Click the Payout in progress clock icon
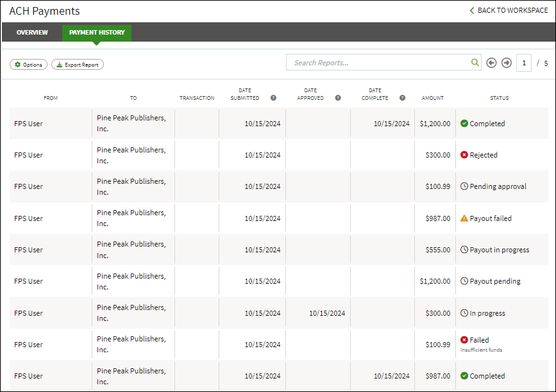This screenshot has height=392, width=556. [464, 249]
